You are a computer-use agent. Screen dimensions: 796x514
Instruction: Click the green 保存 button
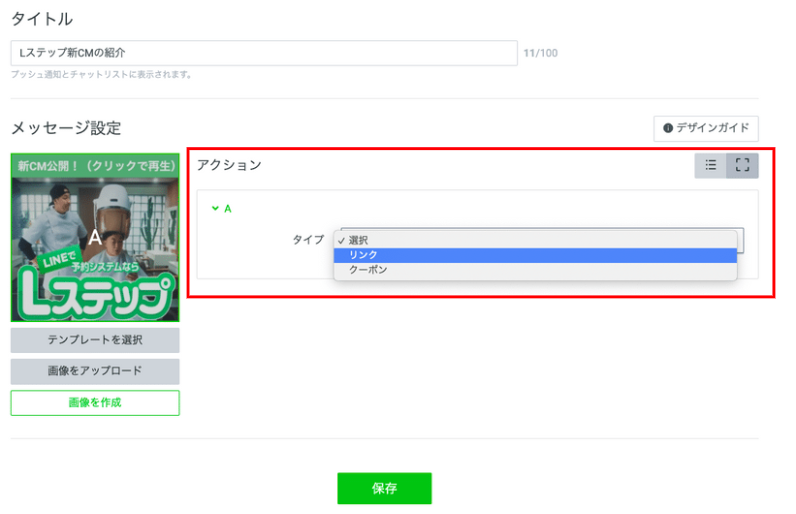(384, 488)
